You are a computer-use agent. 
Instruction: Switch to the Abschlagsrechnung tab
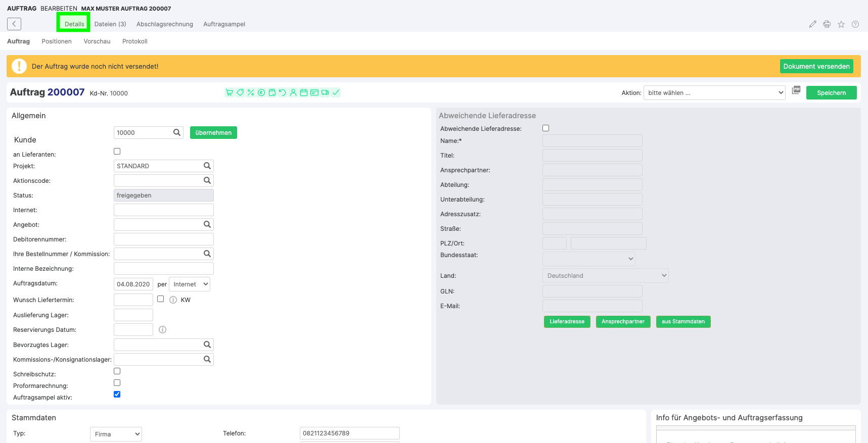coord(165,24)
